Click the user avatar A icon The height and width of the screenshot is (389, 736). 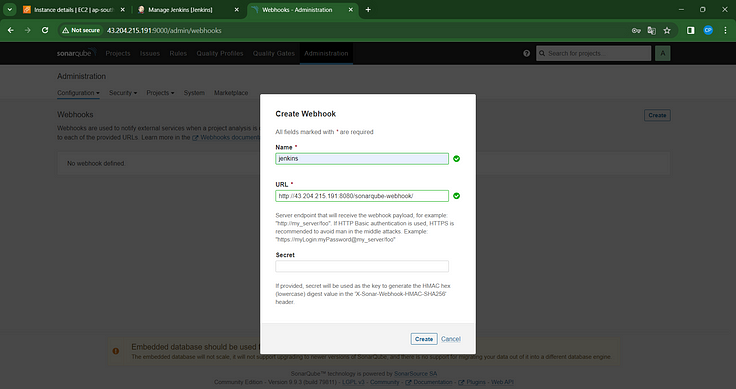(x=663, y=53)
